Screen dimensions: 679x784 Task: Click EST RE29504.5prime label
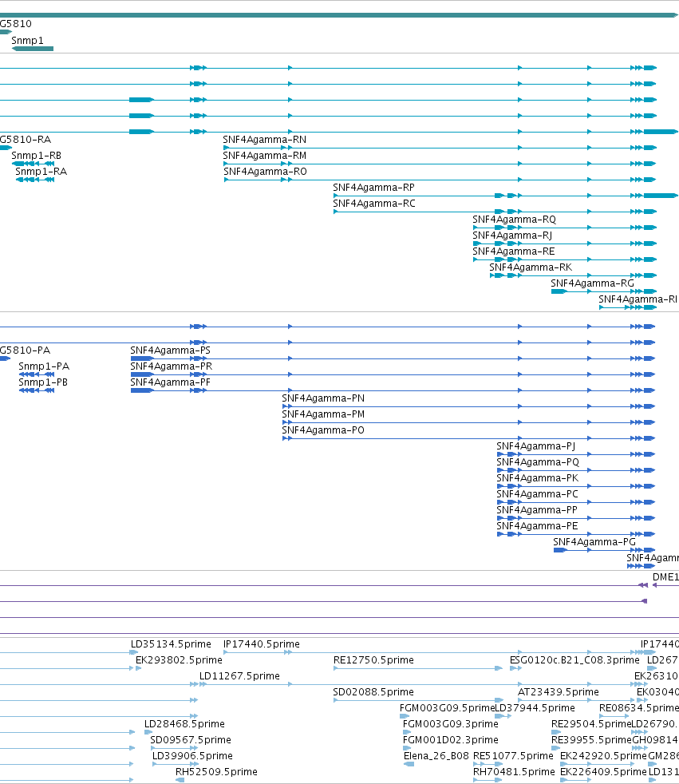tap(591, 724)
